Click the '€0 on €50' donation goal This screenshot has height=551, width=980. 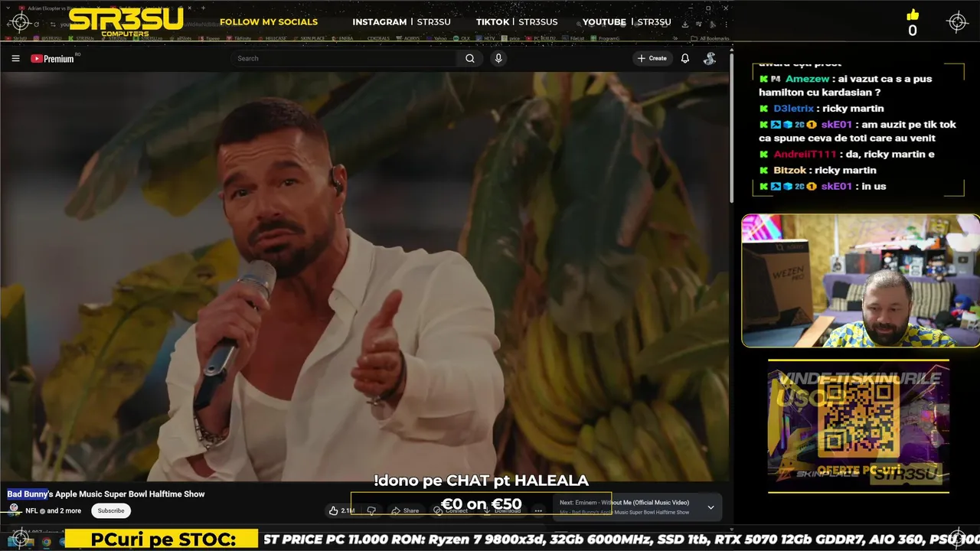(481, 504)
